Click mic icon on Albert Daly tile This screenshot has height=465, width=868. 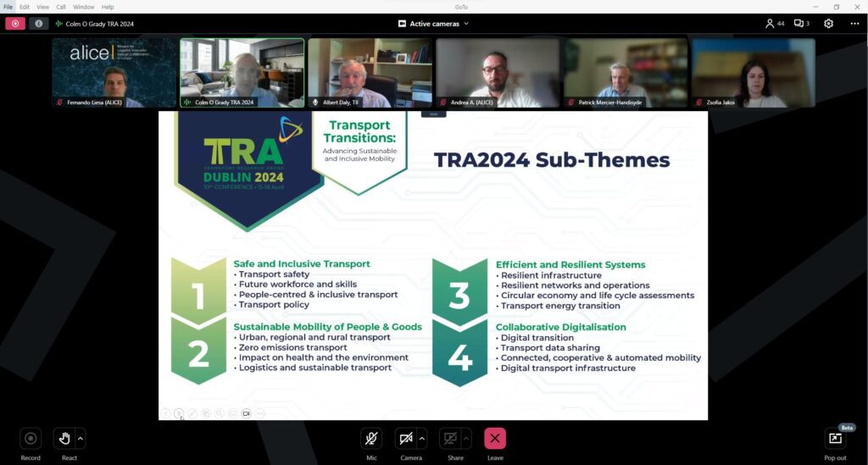coord(315,102)
